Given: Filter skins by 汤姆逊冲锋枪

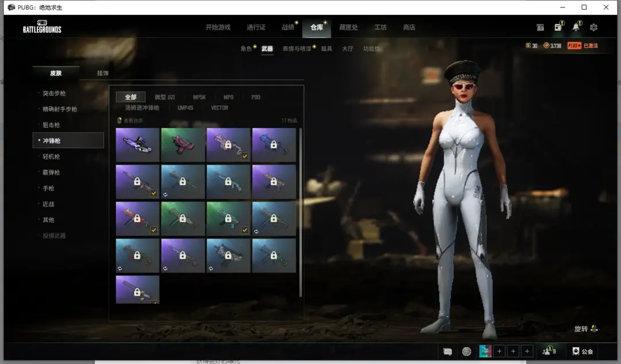Looking at the screenshot, I should coord(142,108).
